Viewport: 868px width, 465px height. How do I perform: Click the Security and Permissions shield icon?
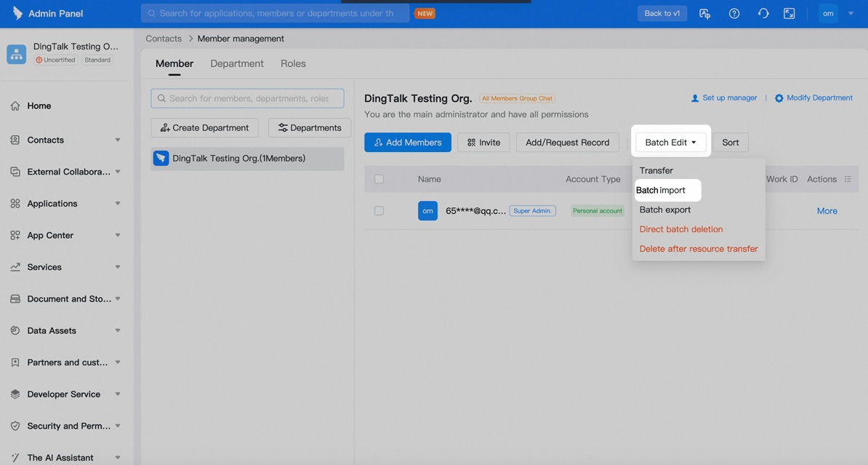coord(15,426)
